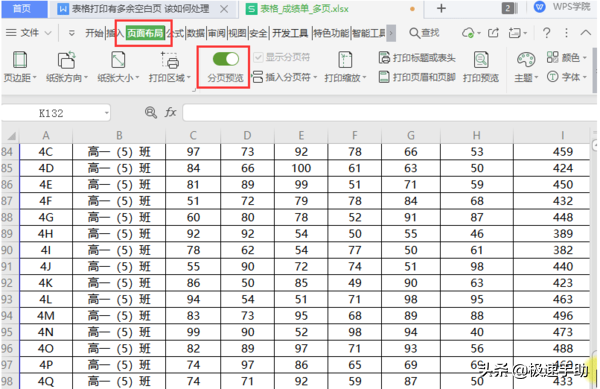Expand the 纸张大小 dropdown arrow

(x=137, y=78)
